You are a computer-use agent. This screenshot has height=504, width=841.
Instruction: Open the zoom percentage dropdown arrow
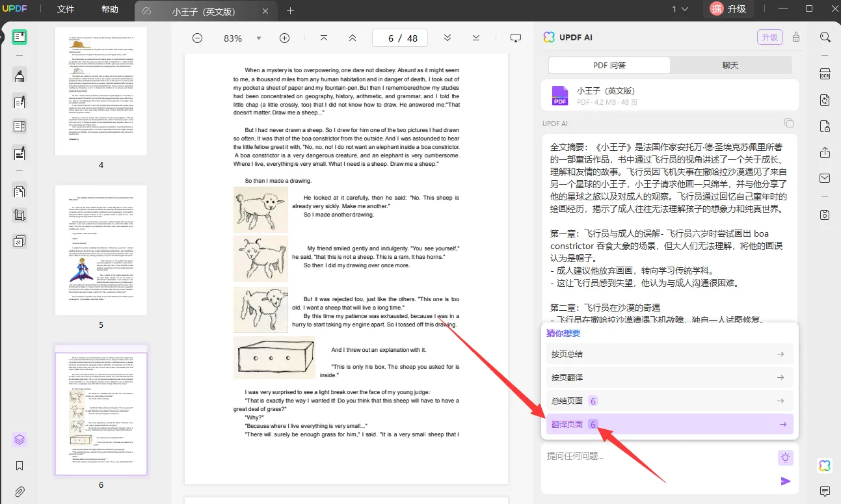click(259, 38)
